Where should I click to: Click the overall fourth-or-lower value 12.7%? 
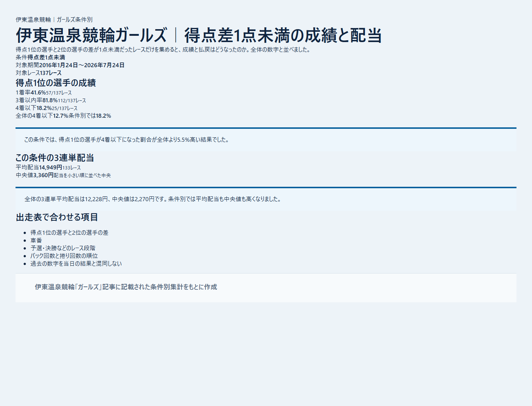[61, 116]
